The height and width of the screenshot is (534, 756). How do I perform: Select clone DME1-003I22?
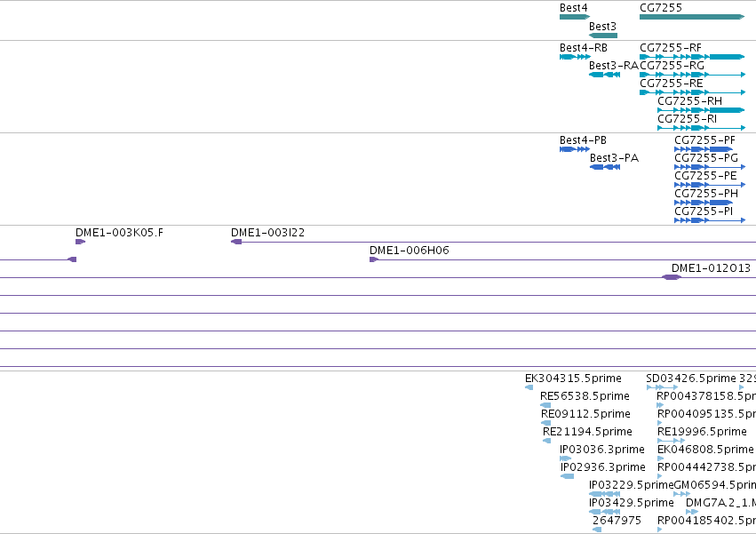tap(267, 233)
